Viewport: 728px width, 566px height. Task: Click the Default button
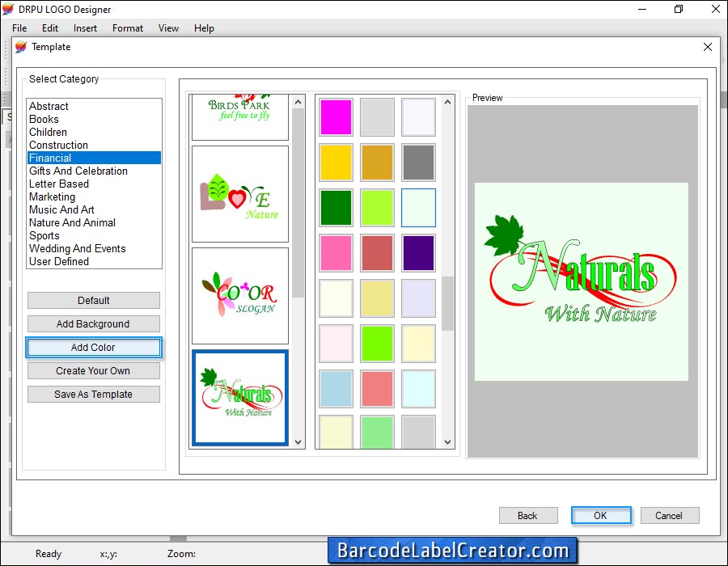(94, 301)
